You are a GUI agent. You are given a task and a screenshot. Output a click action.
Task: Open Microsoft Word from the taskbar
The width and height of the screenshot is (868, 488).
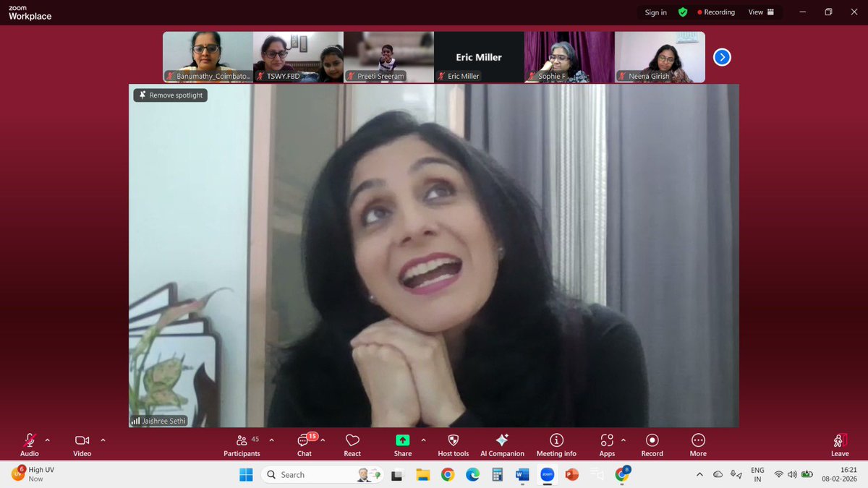pos(522,475)
